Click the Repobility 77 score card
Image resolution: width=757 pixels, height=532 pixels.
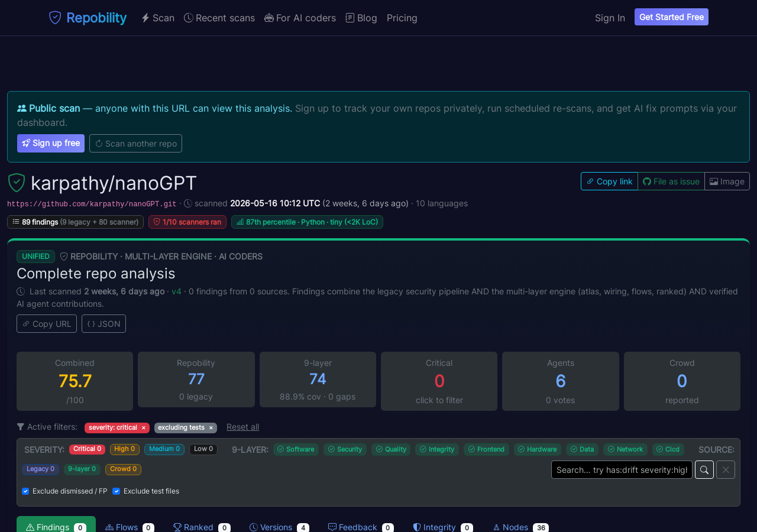pos(196,379)
